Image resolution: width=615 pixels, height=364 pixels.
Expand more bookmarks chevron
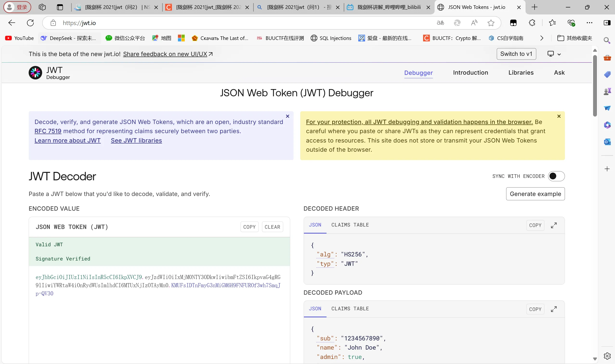pyautogui.click(x=542, y=38)
